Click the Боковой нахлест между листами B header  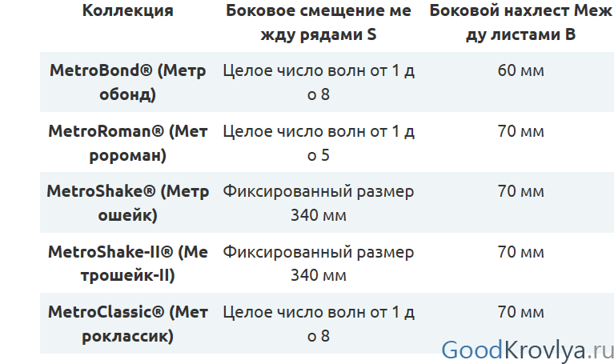click(x=520, y=22)
